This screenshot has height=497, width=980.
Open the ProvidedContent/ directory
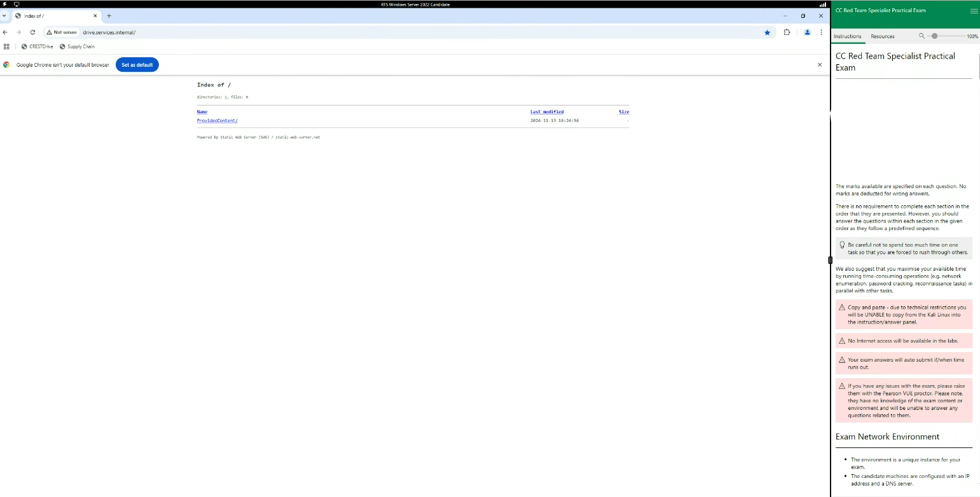[x=217, y=121]
